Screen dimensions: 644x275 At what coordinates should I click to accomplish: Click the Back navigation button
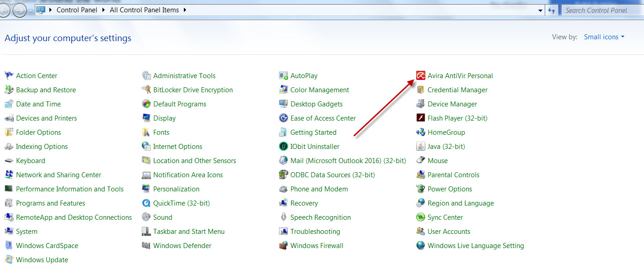pos(5,10)
